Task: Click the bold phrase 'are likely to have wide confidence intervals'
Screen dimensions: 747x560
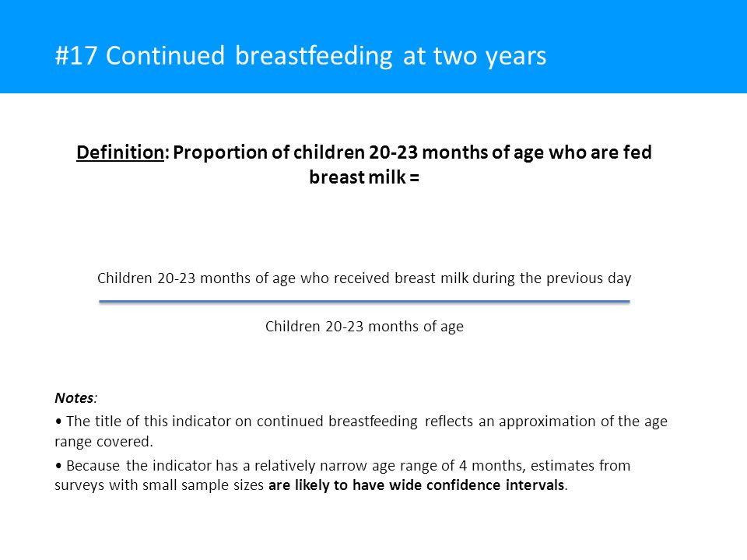Action: click(x=416, y=485)
